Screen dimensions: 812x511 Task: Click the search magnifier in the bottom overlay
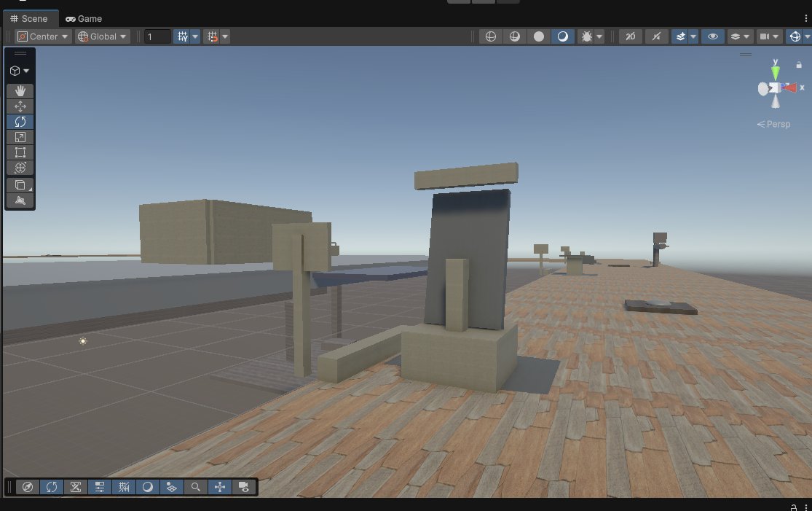[196, 487]
